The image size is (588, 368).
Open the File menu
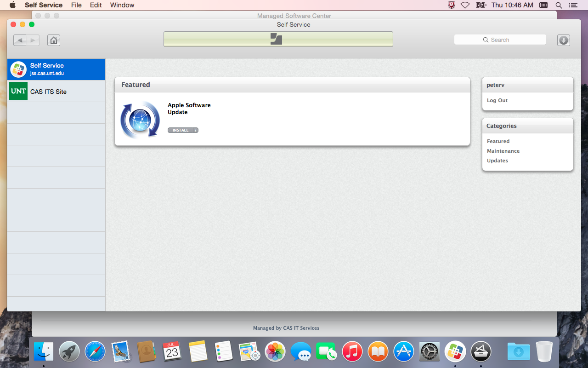pos(76,5)
